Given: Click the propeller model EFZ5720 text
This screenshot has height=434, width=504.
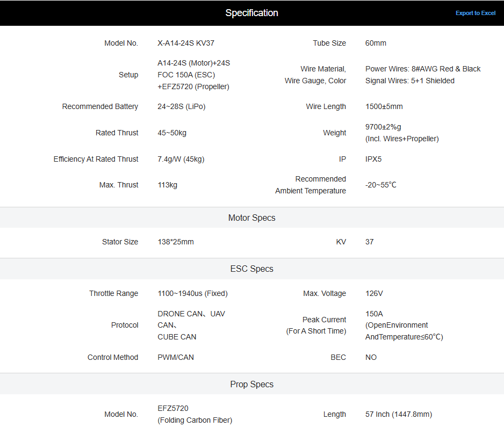Looking at the screenshot, I should point(173,408).
